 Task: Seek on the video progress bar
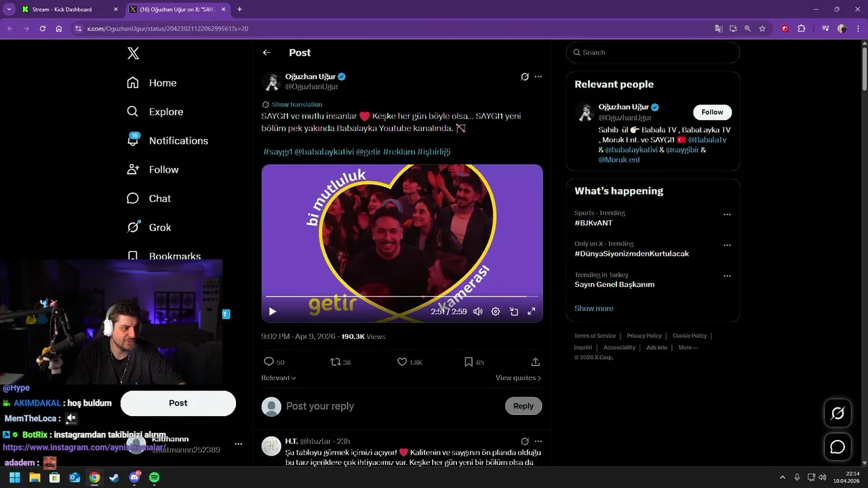[x=401, y=297]
